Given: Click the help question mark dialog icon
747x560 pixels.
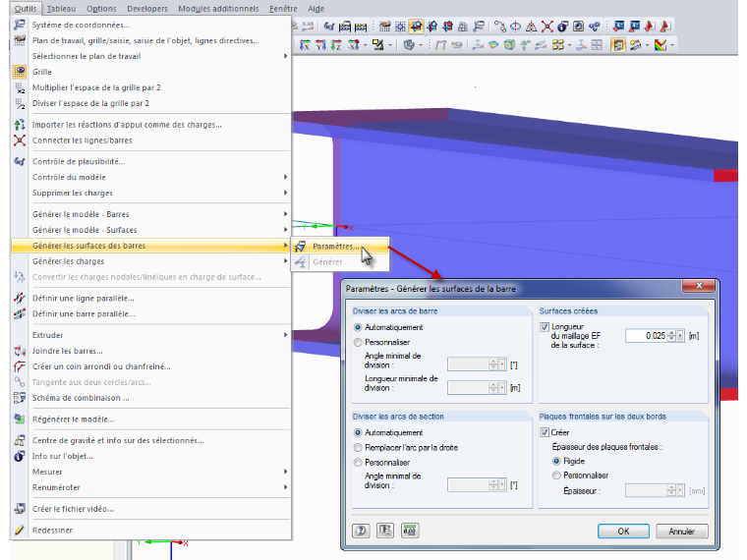Looking at the screenshot, I should coord(361,531).
